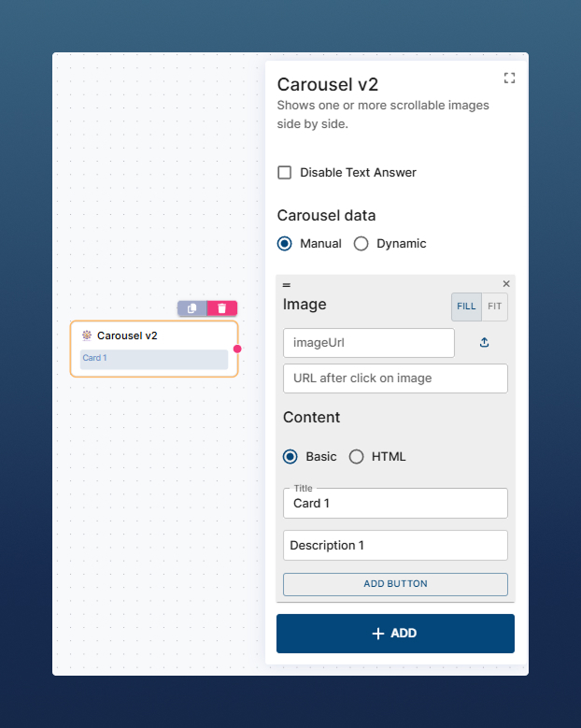Select the Card 1 item in the node
Viewport: 581px width, 728px height.
154,359
